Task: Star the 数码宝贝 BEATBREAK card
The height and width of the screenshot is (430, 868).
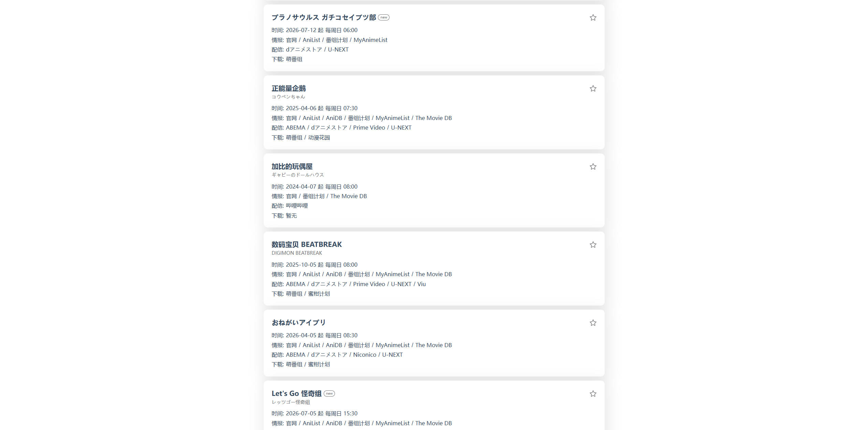Action: [x=593, y=245]
